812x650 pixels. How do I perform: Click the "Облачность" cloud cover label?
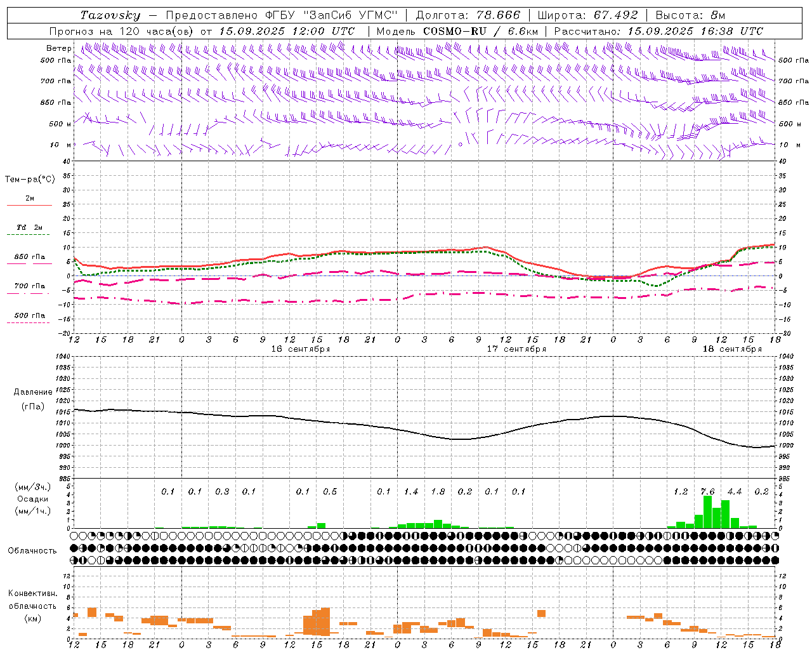click(x=32, y=551)
